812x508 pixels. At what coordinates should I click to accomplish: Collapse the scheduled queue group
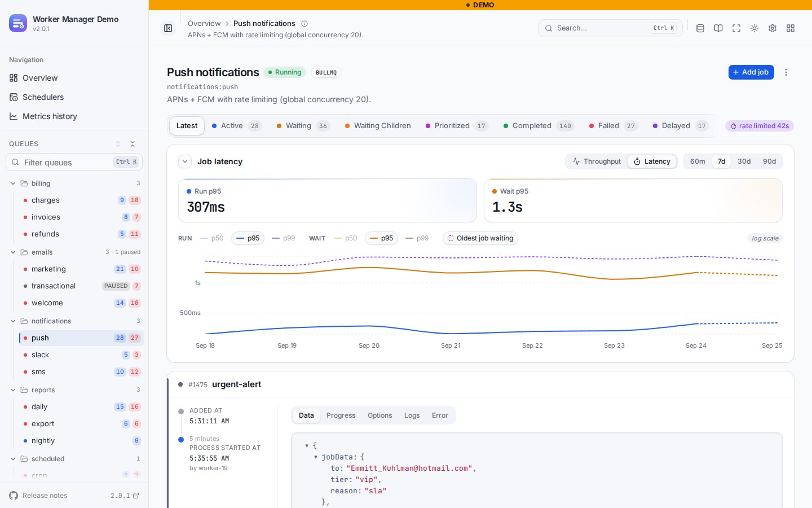[13, 459]
